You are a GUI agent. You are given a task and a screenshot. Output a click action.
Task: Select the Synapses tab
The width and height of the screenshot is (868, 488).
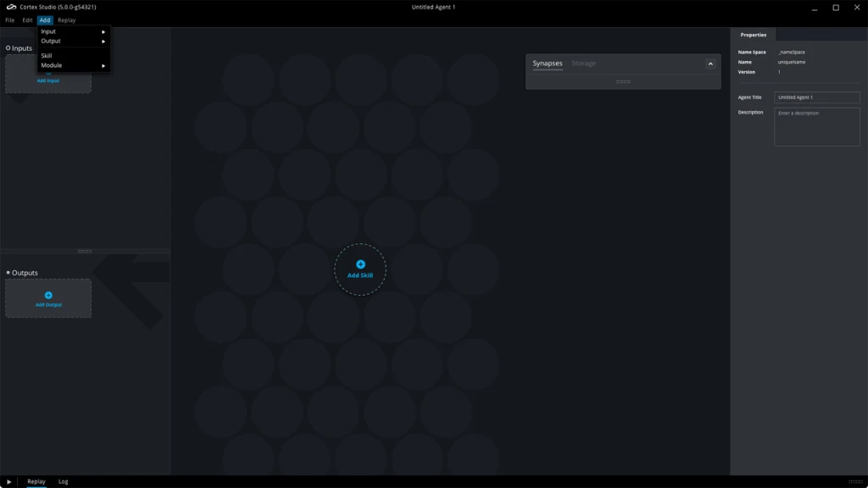point(547,64)
